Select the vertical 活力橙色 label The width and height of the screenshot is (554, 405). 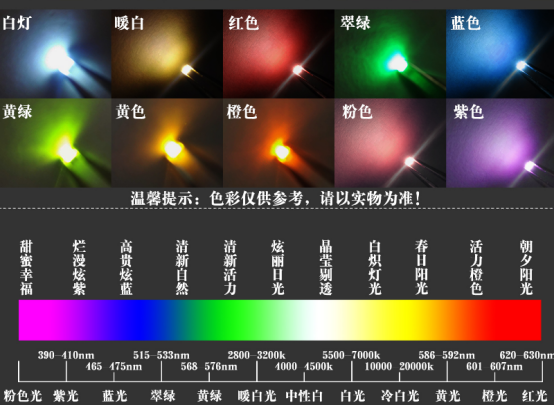[x=476, y=268]
